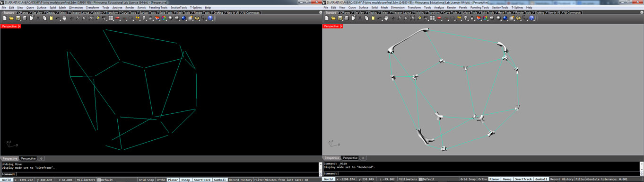This screenshot has height=182, width=644.
Task: Toggle Ortho in left window status bar
Action: pos(161,180)
